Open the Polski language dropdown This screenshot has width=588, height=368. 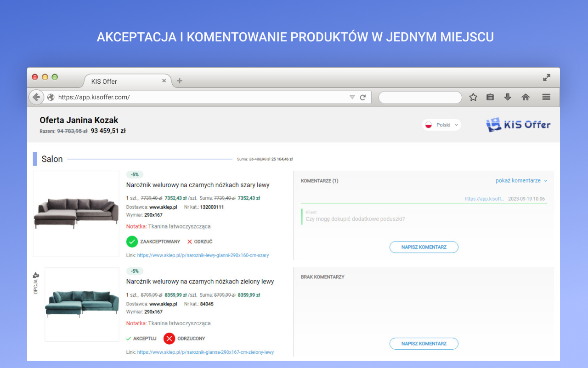pos(441,125)
